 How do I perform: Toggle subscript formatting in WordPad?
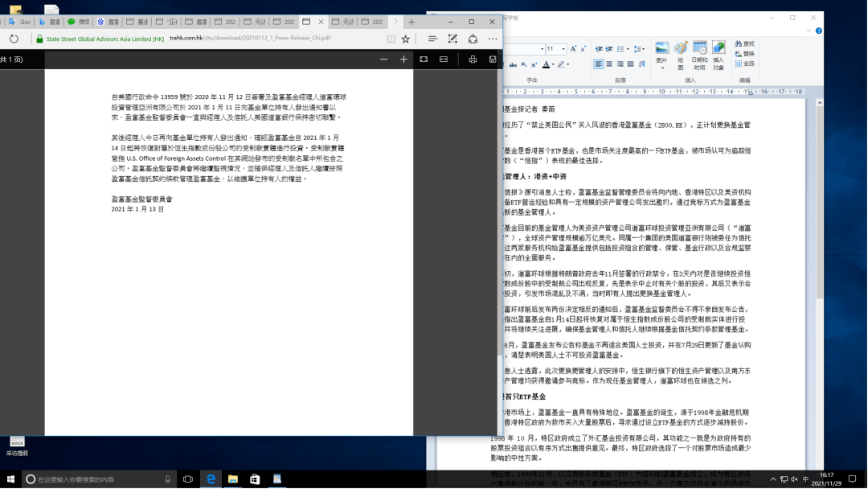pyautogui.click(x=524, y=65)
